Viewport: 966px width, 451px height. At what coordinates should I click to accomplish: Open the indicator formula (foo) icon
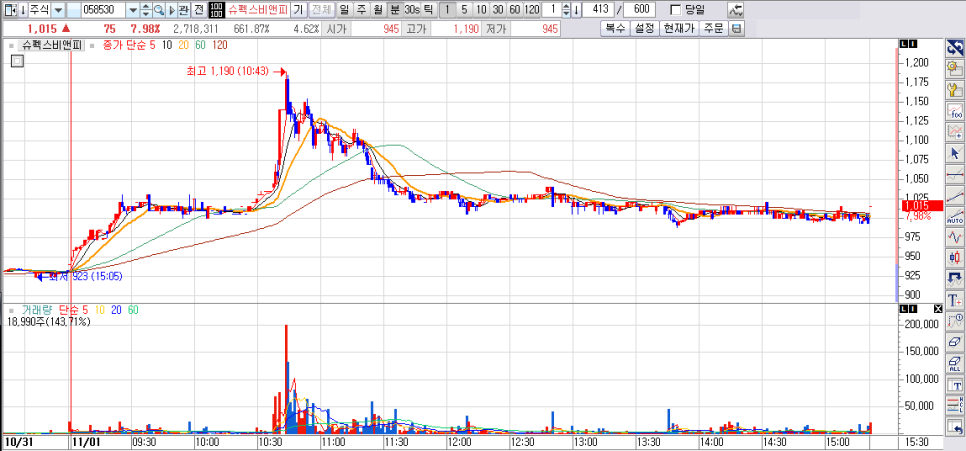pyautogui.click(x=955, y=112)
